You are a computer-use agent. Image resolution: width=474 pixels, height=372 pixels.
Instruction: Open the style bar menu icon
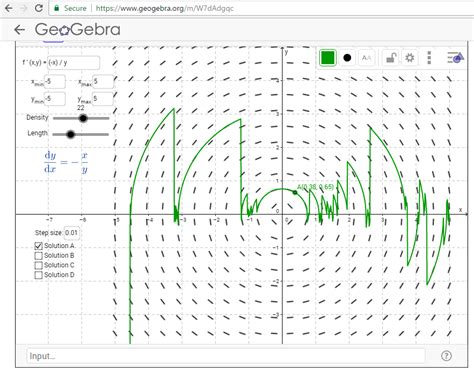click(x=455, y=58)
